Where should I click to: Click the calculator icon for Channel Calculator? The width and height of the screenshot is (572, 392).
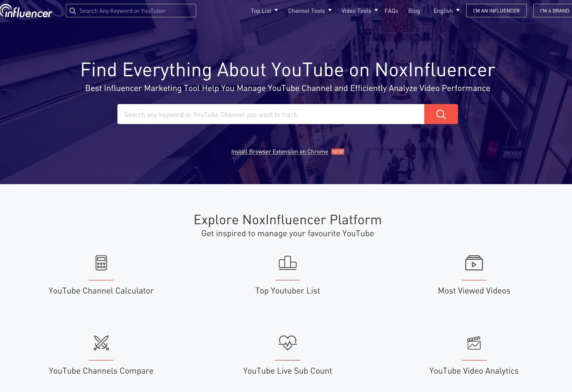tap(101, 263)
